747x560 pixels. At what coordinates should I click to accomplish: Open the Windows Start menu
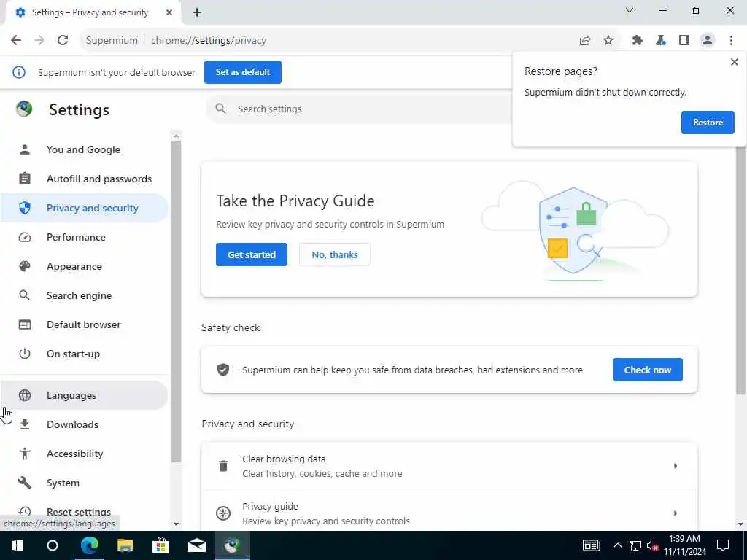[x=18, y=545]
